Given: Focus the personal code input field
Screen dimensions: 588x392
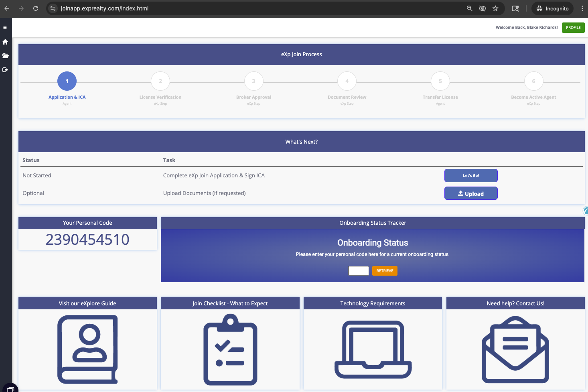Looking at the screenshot, I should pos(358,271).
